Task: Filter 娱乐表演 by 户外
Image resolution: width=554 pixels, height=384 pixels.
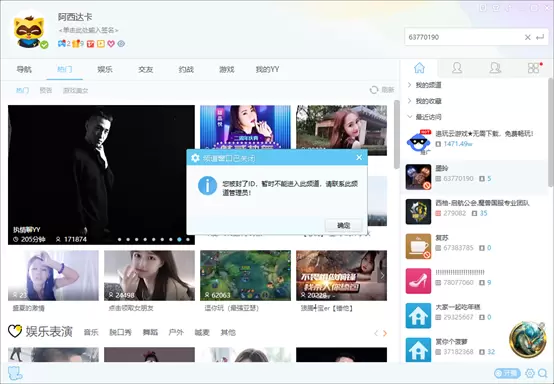Action: point(176,332)
